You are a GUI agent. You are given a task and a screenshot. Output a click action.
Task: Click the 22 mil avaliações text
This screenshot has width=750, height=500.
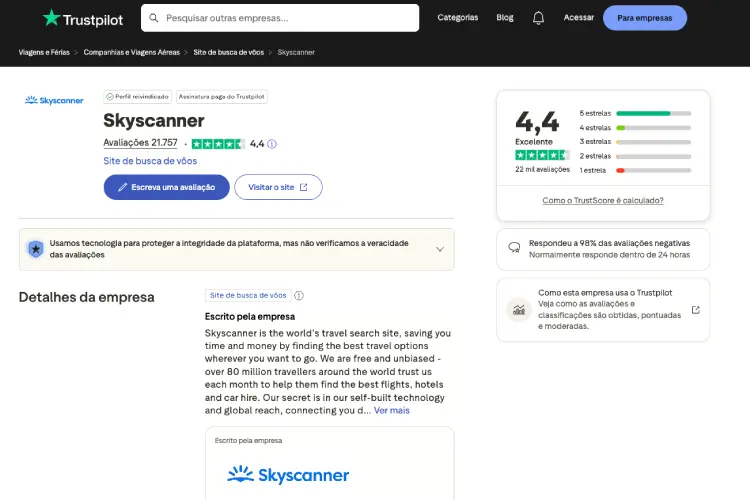(542, 169)
